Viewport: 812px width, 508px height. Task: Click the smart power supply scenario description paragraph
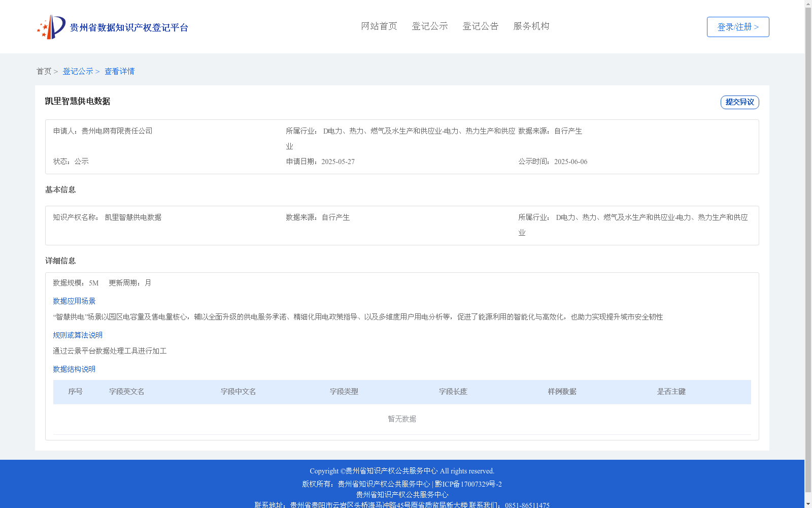click(x=358, y=317)
